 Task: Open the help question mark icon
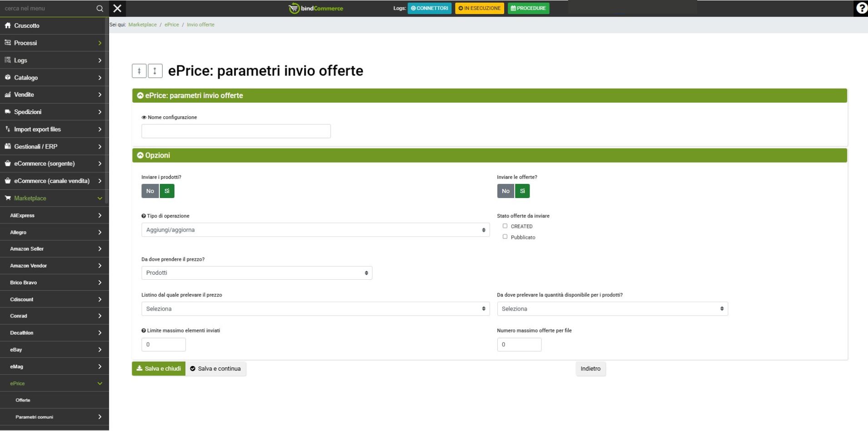point(861,8)
